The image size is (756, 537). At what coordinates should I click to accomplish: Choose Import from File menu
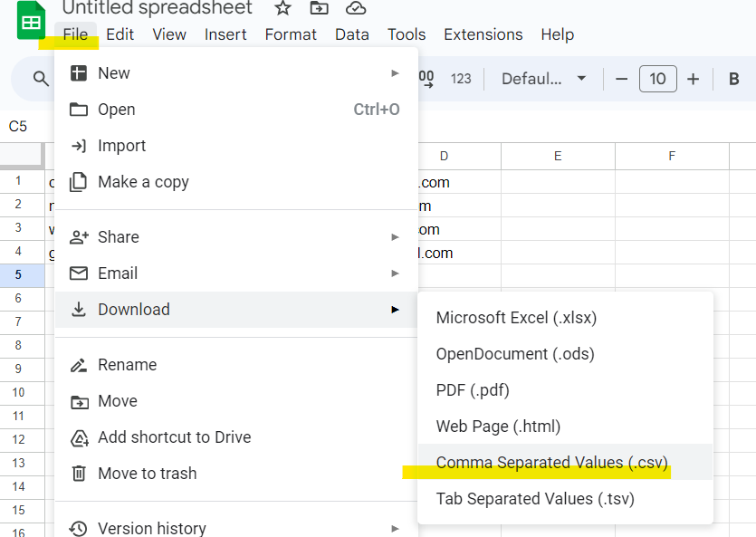[x=236, y=146]
